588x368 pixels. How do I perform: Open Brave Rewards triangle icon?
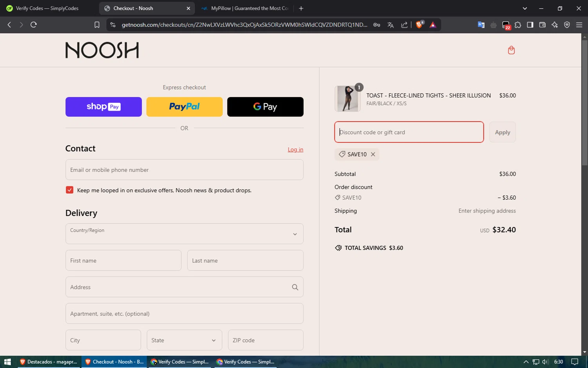[433, 25]
